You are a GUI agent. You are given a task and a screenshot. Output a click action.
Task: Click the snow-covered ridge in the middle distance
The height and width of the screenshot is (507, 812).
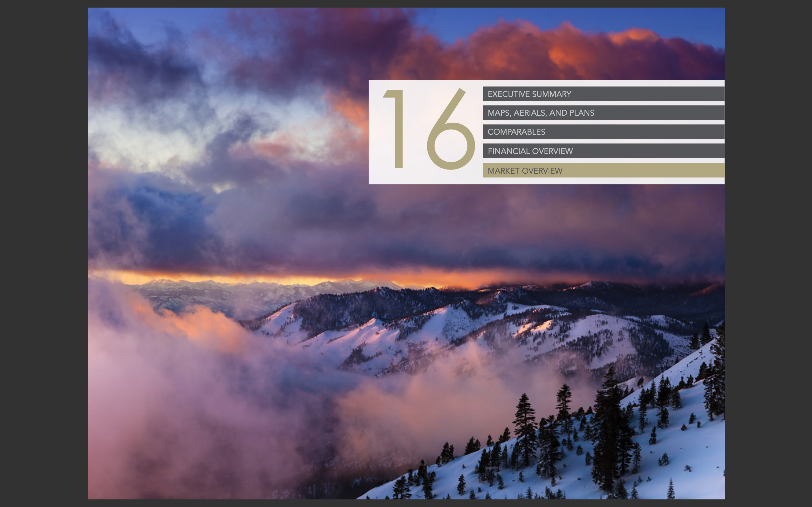pos(446,322)
